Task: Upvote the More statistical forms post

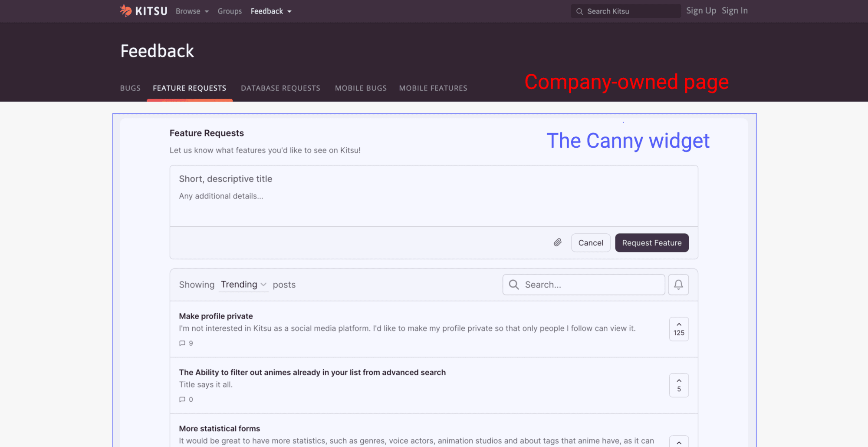Action: (679, 441)
